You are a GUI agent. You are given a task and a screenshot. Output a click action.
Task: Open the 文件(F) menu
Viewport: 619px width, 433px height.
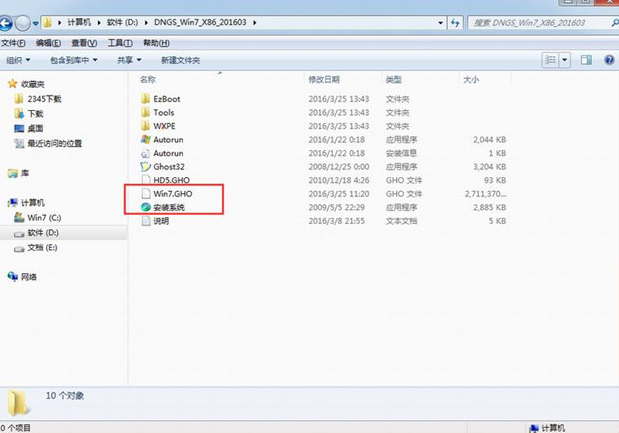click(x=13, y=43)
